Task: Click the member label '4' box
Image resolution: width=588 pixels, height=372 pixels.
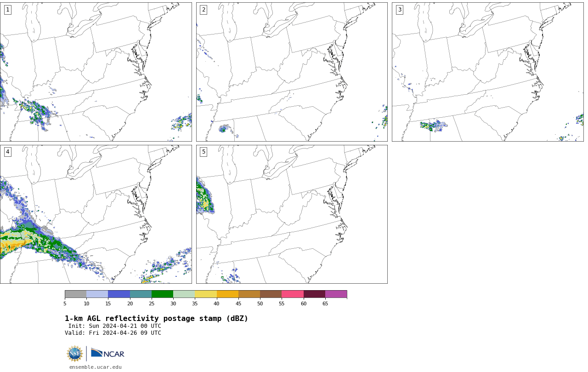Action: pyautogui.click(x=7, y=152)
